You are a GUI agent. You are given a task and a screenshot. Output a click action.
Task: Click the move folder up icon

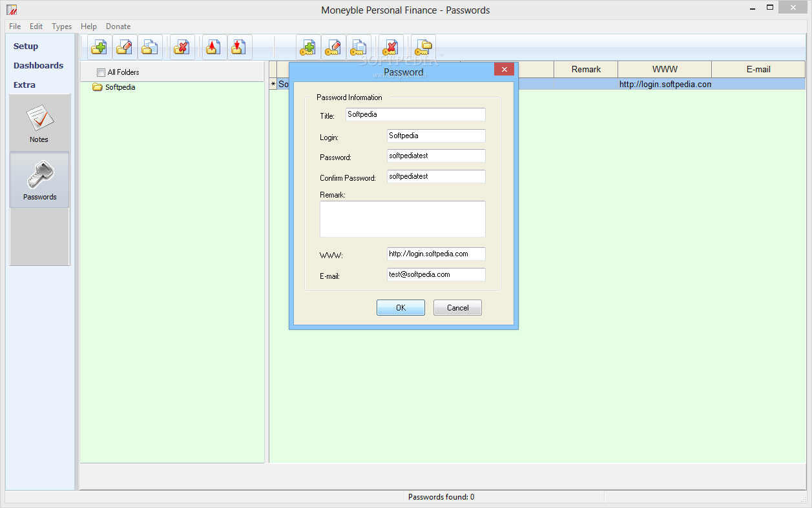pyautogui.click(x=214, y=48)
